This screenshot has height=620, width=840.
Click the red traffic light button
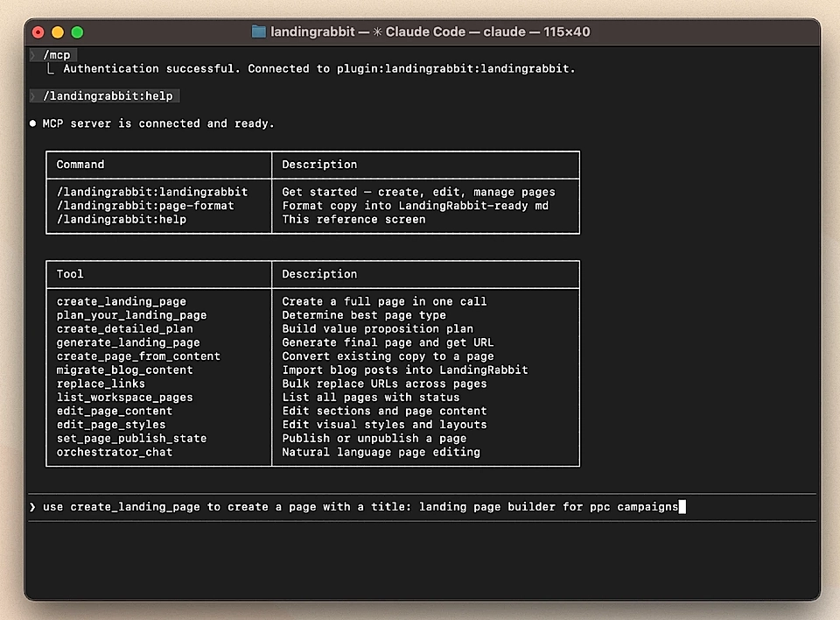38,31
